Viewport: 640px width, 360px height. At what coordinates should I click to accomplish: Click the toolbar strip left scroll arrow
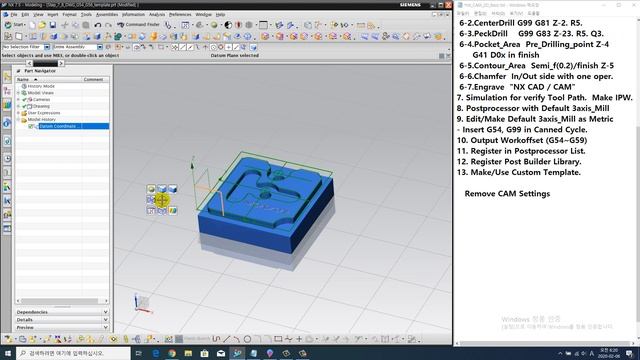29,63
